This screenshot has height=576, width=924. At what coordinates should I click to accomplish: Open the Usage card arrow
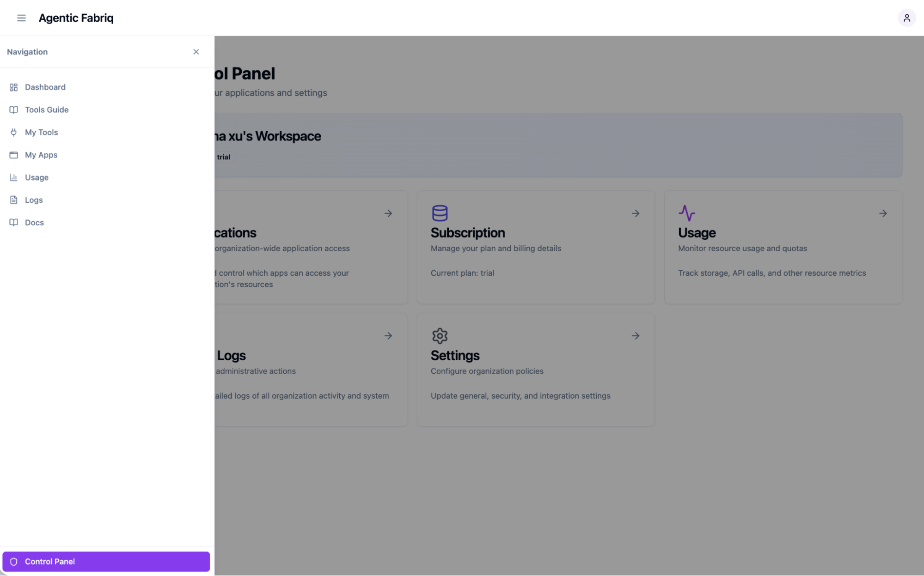pos(883,213)
